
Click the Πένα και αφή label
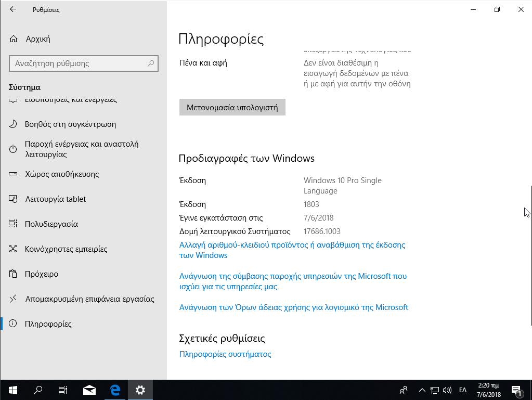tap(203, 63)
